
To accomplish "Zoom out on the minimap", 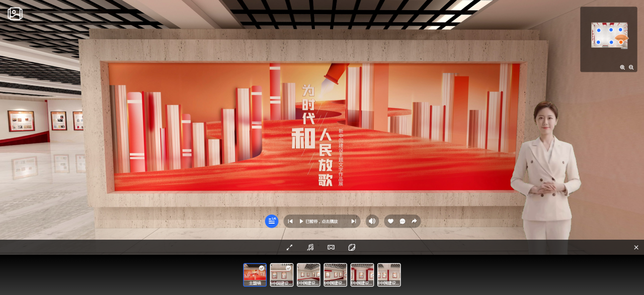I will pos(631,67).
